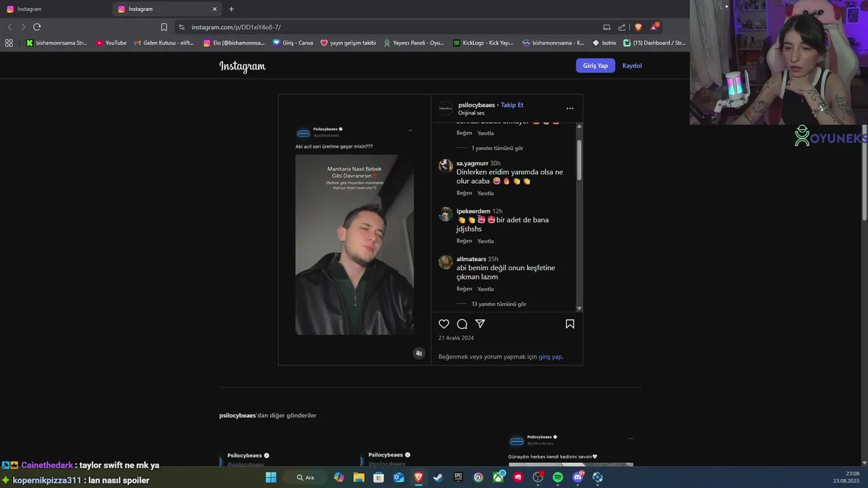Go forward with the browser forward arrow

pyautogui.click(x=22, y=27)
